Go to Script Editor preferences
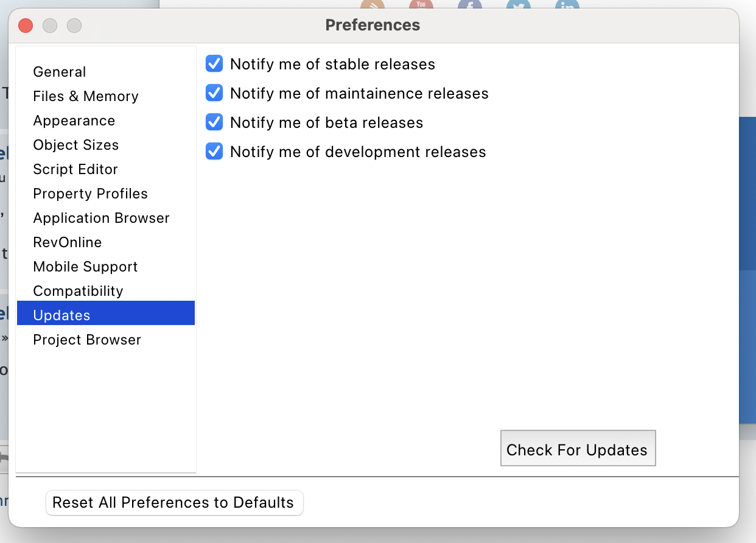756x543 pixels. (75, 169)
